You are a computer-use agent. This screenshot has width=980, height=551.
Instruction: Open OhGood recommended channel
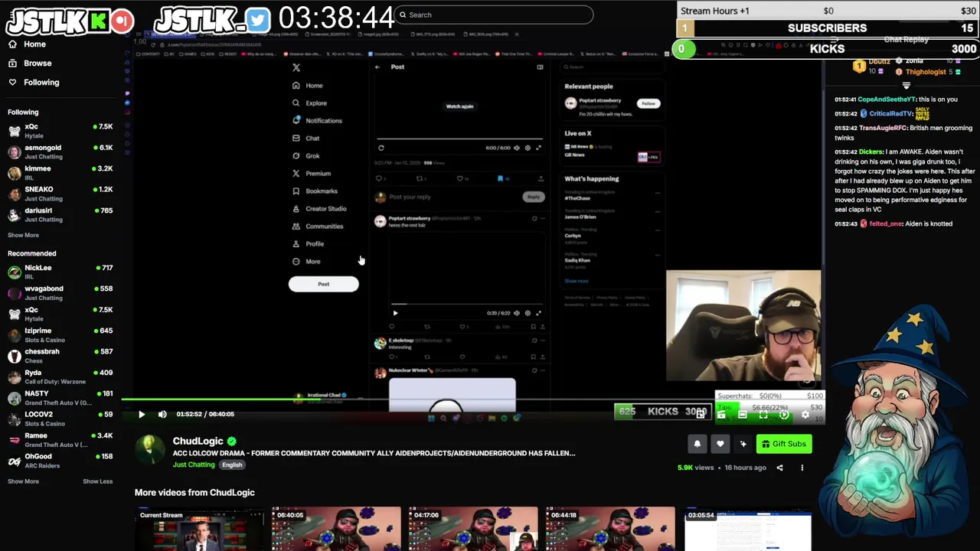pos(60,461)
